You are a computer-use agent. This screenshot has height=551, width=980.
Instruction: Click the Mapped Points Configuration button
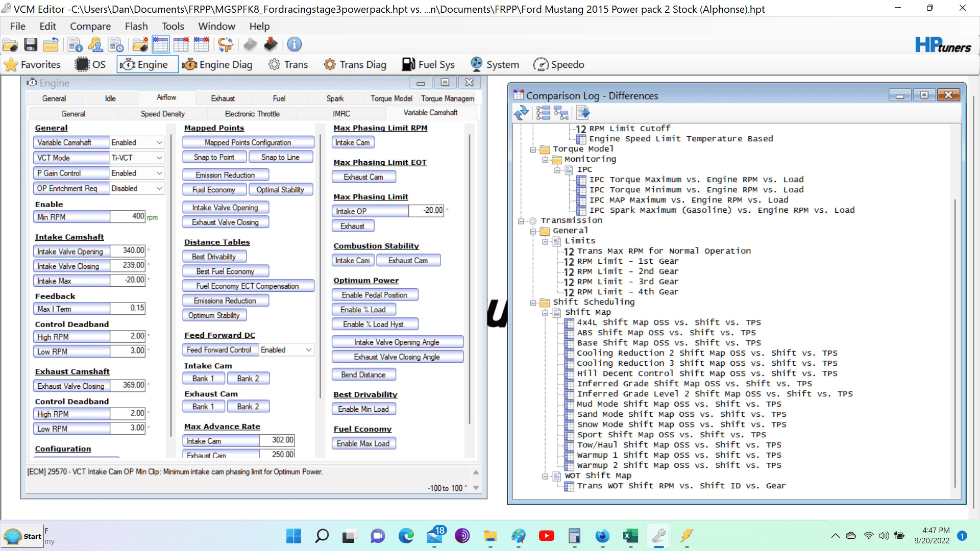(x=248, y=143)
